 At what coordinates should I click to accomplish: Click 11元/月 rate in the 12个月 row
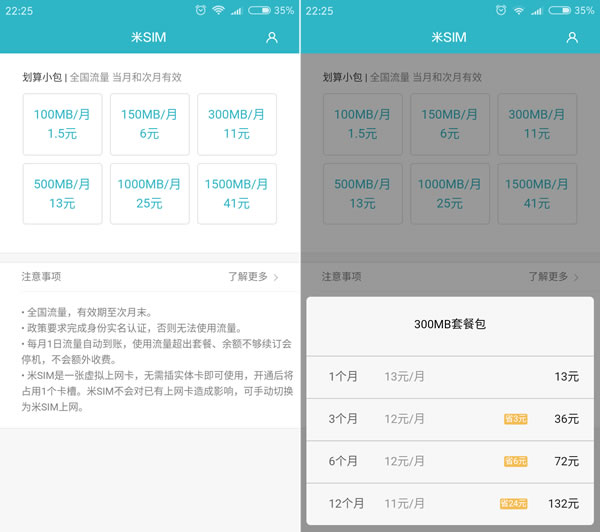(404, 504)
